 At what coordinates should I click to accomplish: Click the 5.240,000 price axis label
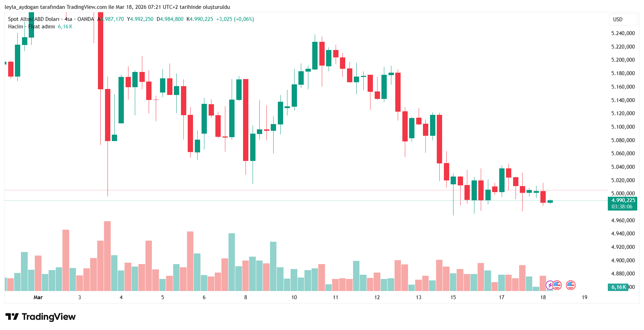[623, 33]
